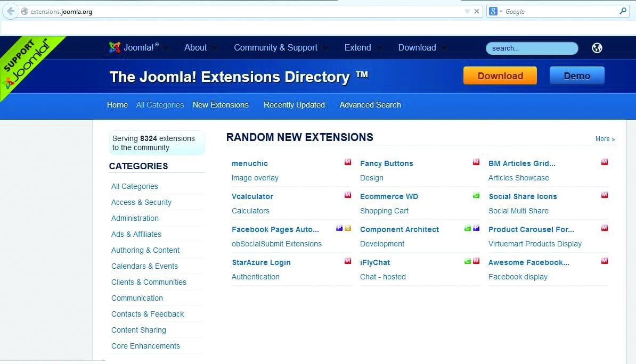This screenshot has width=636, height=364.
Task: Expand the Community & Support menu
Action: click(x=325, y=48)
